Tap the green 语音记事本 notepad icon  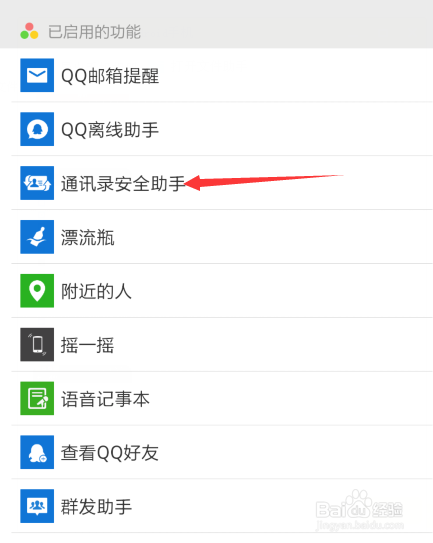37,398
